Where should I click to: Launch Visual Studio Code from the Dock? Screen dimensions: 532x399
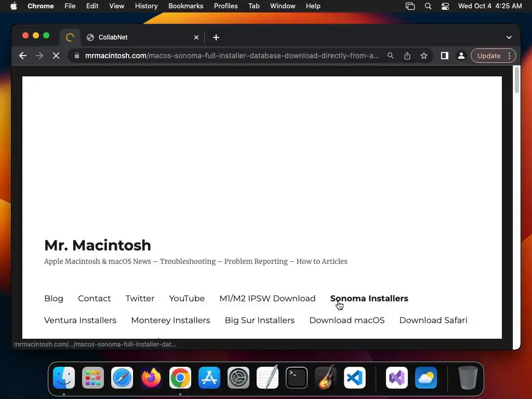coord(354,378)
